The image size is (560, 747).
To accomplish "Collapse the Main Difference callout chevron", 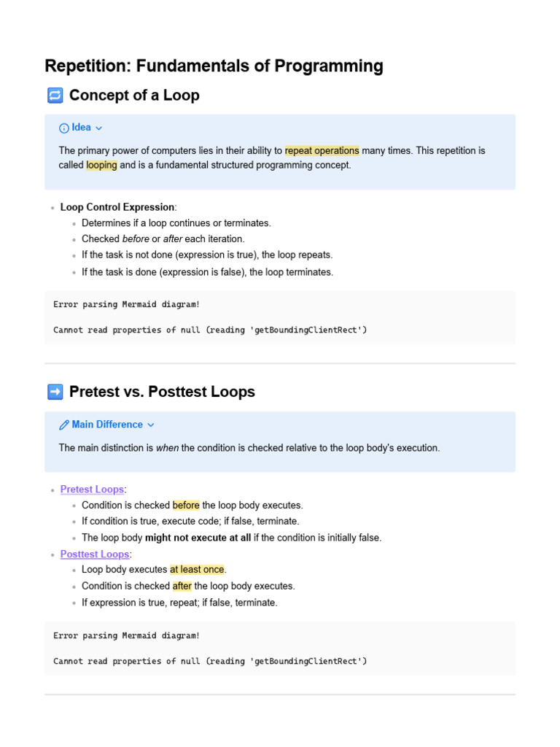I will pos(151,425).
